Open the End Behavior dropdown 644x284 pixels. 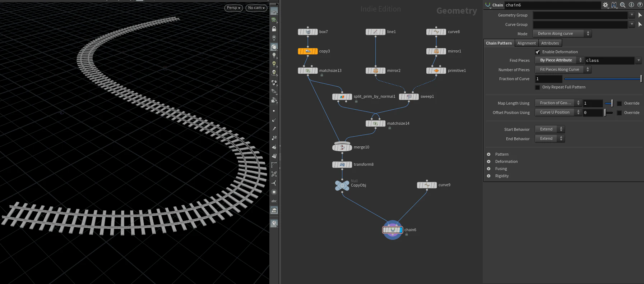pos(550,138)
